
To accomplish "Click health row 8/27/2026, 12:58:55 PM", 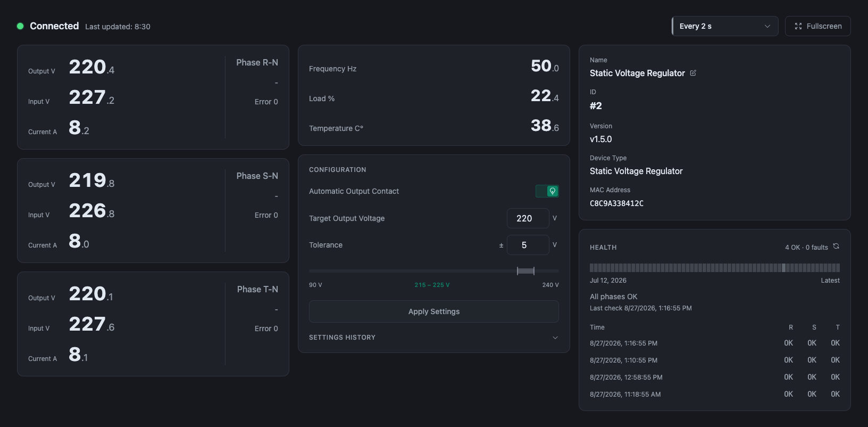I will [x=714, y=377].
